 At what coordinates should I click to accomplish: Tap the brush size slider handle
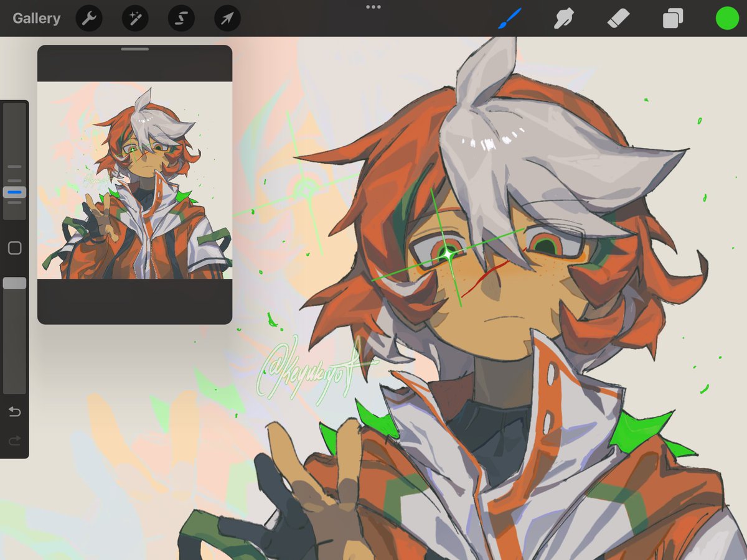pyautogui.click(x=14, y=192)
